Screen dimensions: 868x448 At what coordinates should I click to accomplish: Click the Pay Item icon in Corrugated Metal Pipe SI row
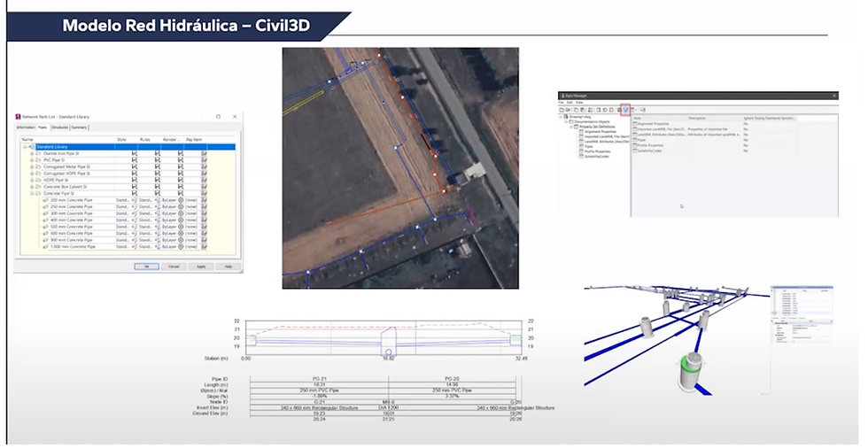click(204, 166)
